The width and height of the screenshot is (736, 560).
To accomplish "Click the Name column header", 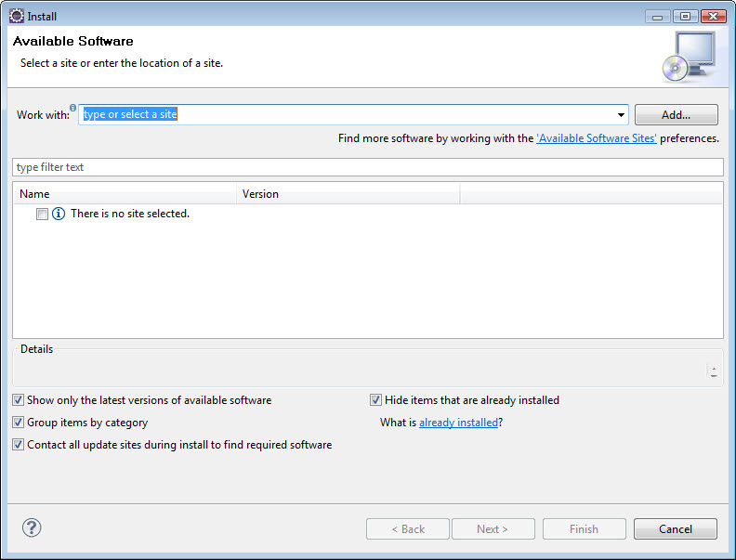I will (x=125, y=194).
